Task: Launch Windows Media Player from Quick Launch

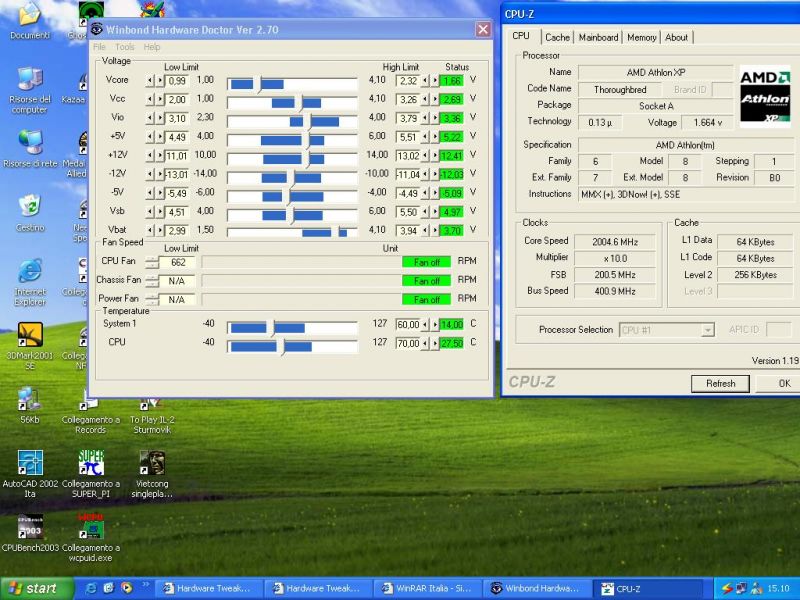Action: click(x=126, y=588)
